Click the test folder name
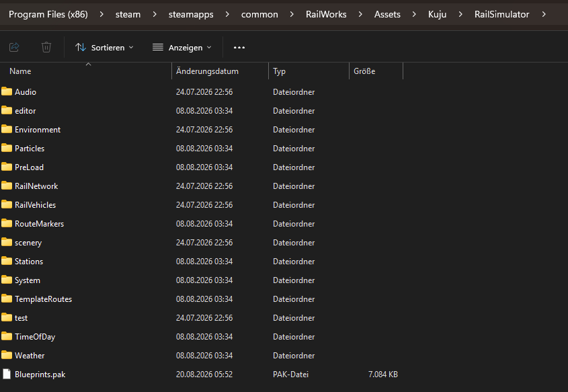Image resolution: width=568 pixels, height=392 pixels. coord(21,318)
